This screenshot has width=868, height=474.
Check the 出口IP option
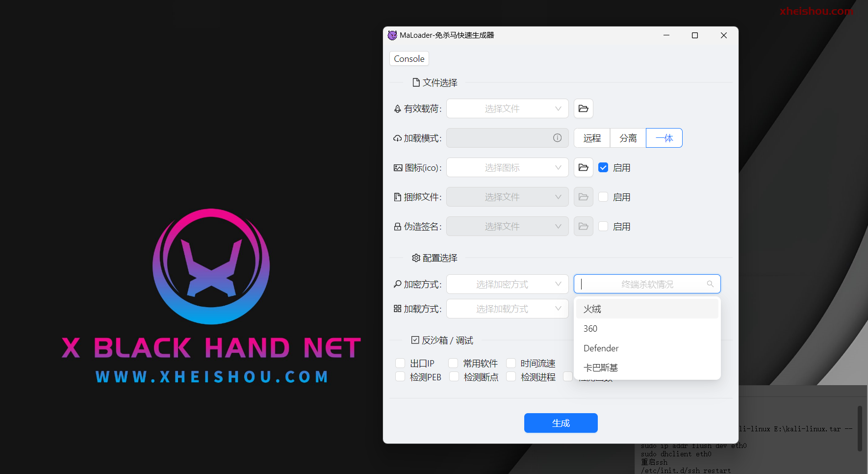coord(400,363)
